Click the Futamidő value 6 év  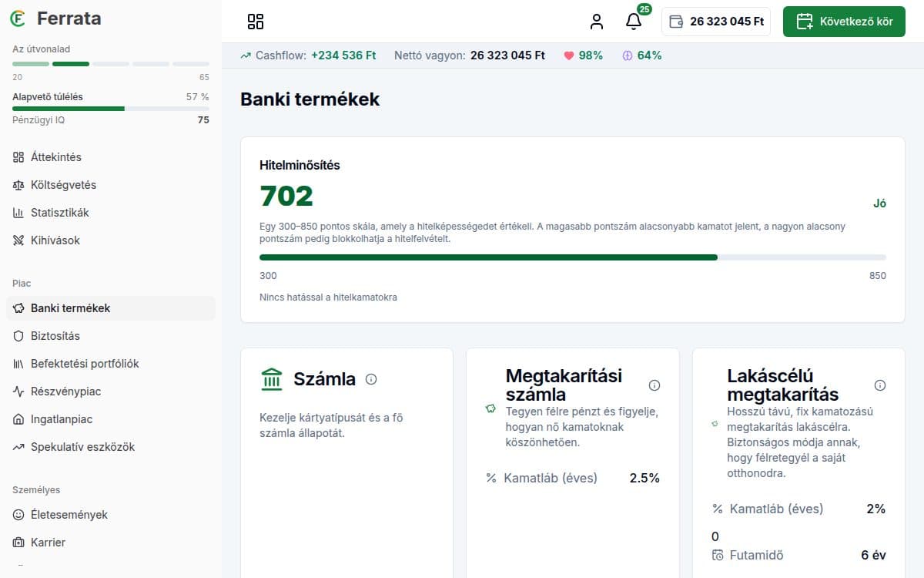(873, 555)
